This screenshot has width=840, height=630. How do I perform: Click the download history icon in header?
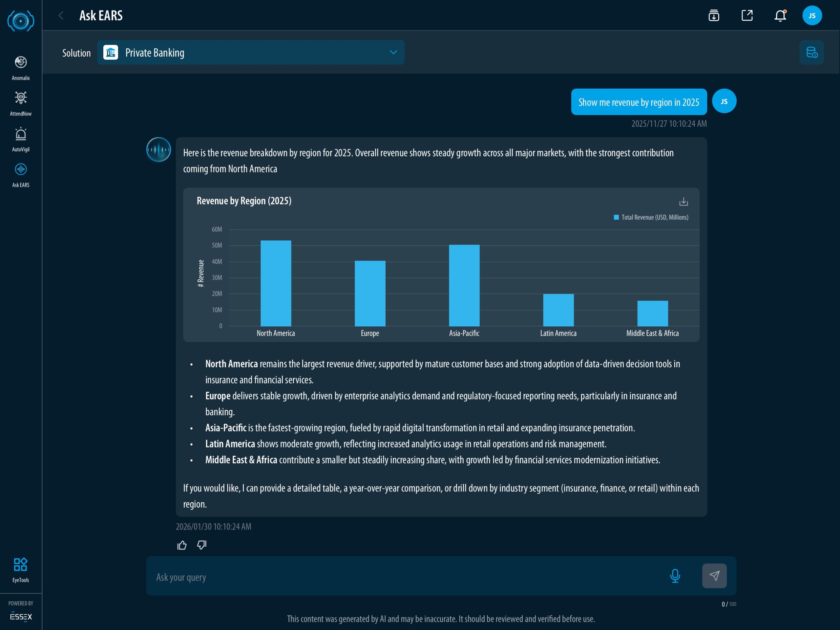pos(714,15)
